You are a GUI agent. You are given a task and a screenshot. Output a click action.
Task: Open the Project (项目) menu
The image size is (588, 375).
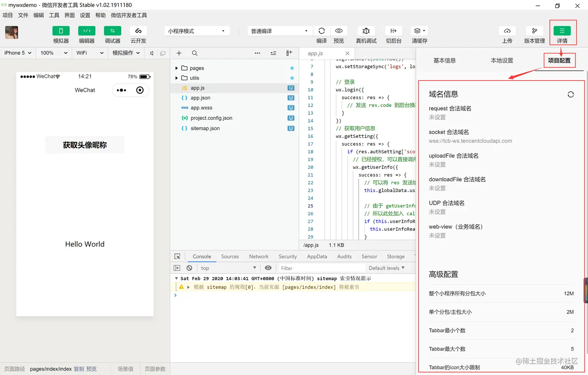pos(7,15)
